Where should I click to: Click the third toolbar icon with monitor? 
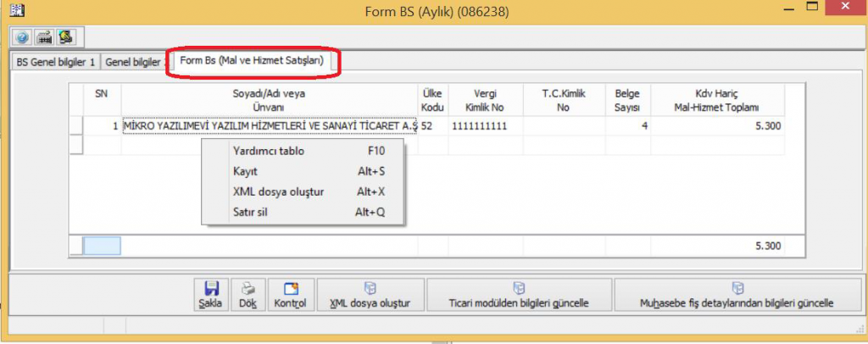coord(64,37)
